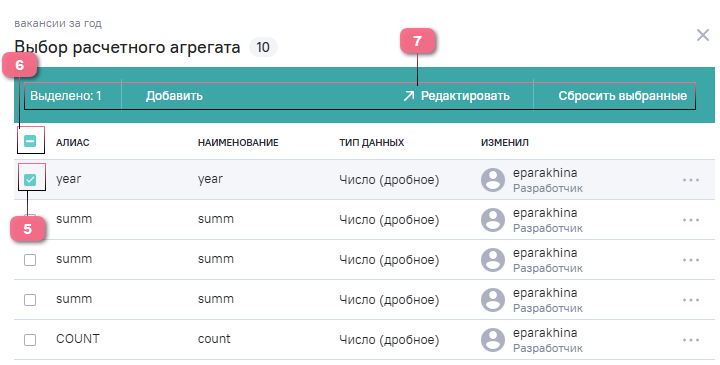Sort by the НАИМЕНОВАНИЕ column header
Image resolution: width=720 pixels, height=365 pixels.
[x=238, y=143]
